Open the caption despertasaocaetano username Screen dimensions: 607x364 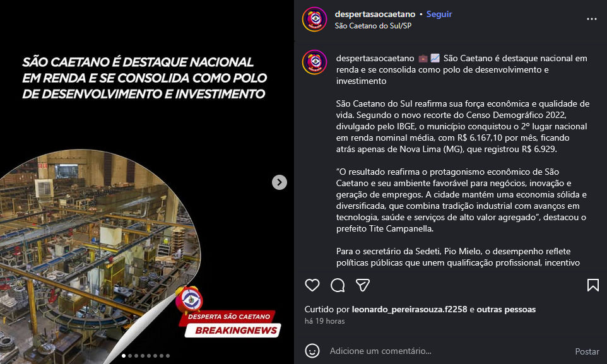(x=375, y=59)
